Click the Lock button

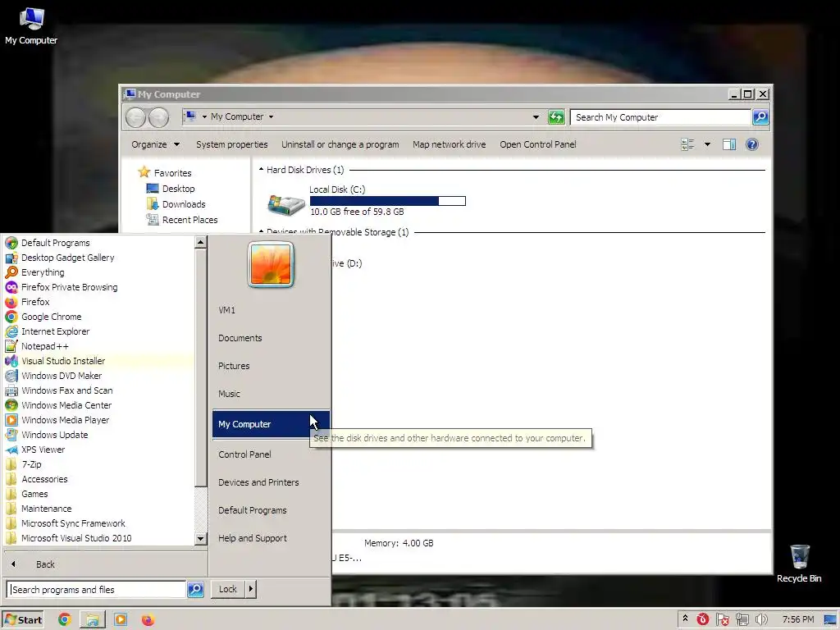[x=228, y=589]
